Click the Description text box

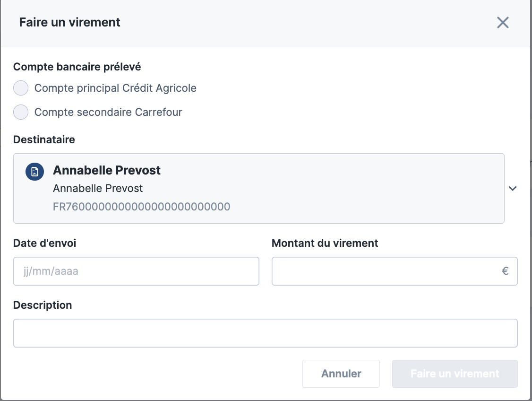(265, 333)
